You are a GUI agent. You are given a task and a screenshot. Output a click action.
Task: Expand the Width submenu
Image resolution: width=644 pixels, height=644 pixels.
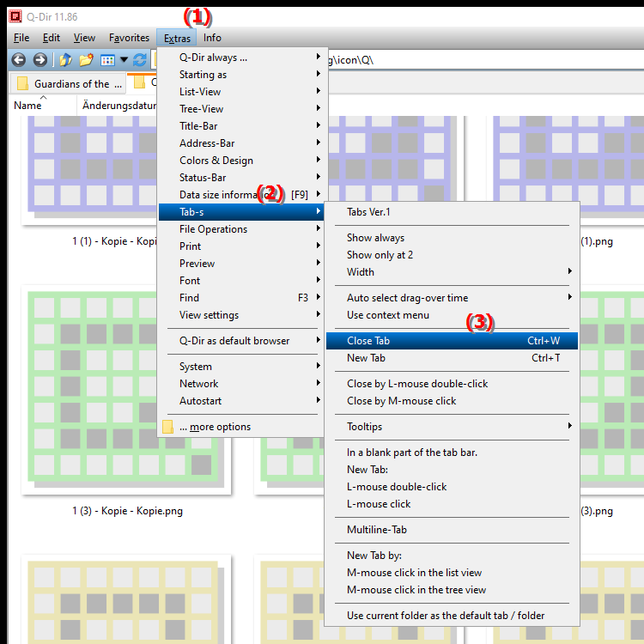coord(452,272)
